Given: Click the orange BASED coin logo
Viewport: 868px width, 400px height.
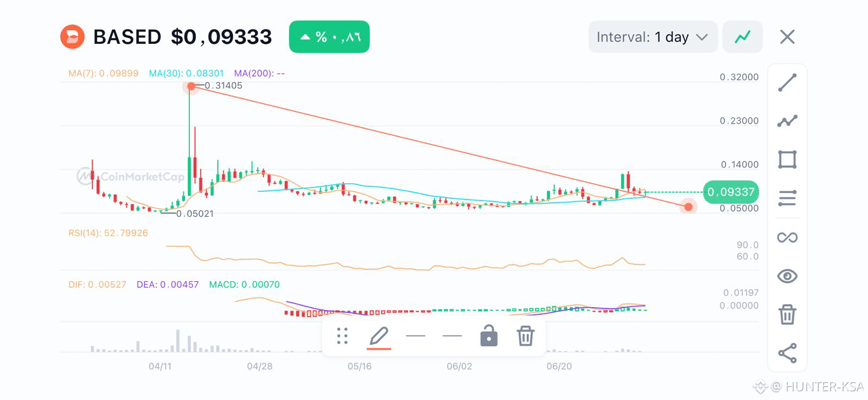Looking at the screenshot, I should 72,37.
